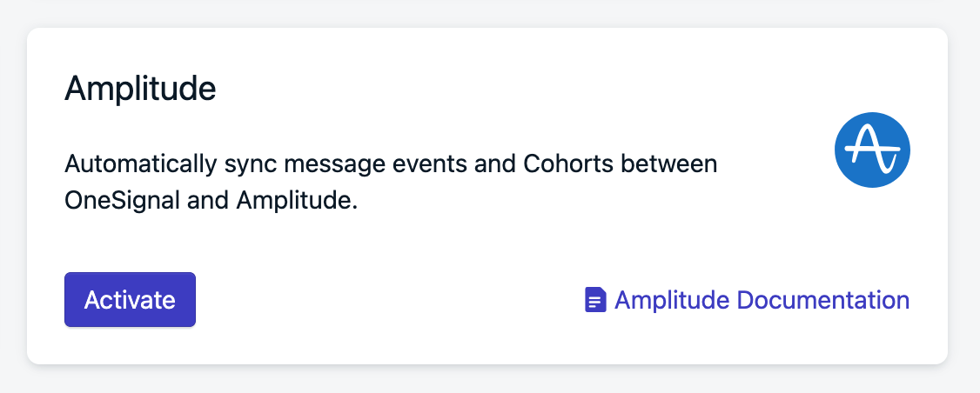980x393 pixels.
Task: Follow the Amplitude Documentation hyperlink text
Action: 762,300
